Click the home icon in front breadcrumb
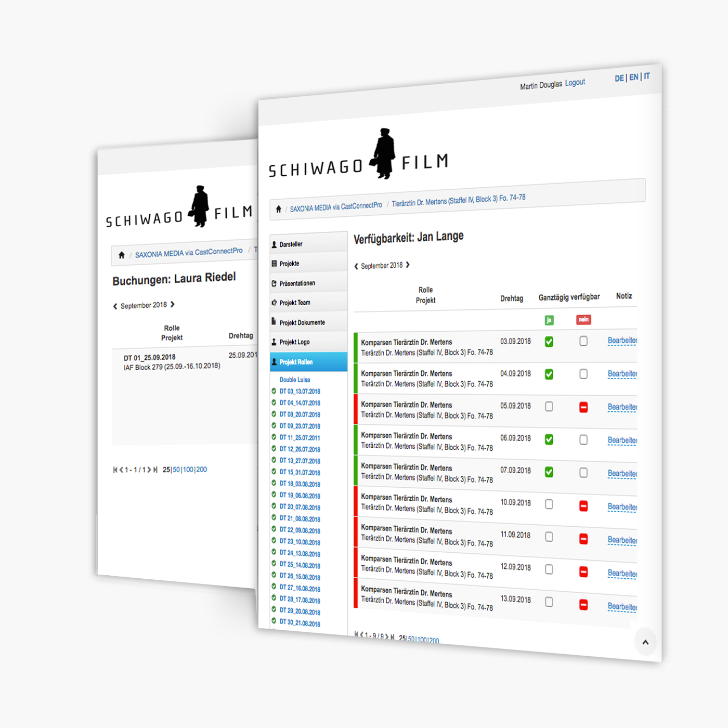Image resolution: width=728 pixels, height=728 pixels. click(279, 209)
